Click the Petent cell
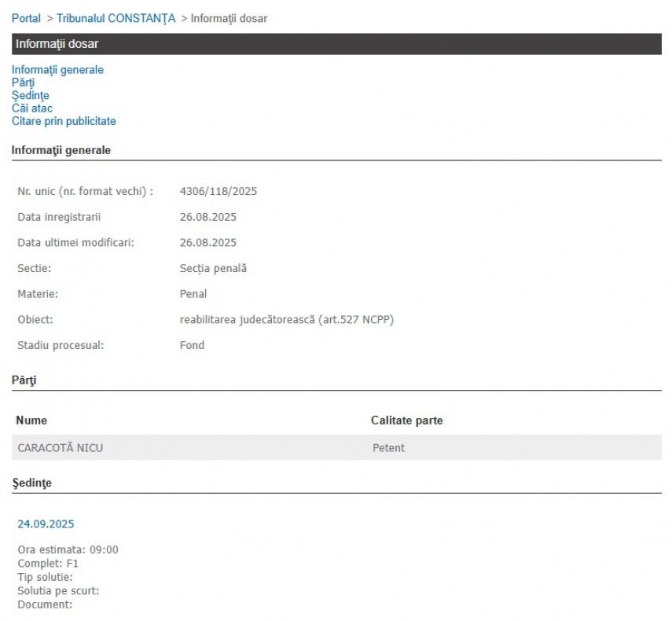Image resolution: width=672 pixels, height=621 pixels. click(388, 448)
